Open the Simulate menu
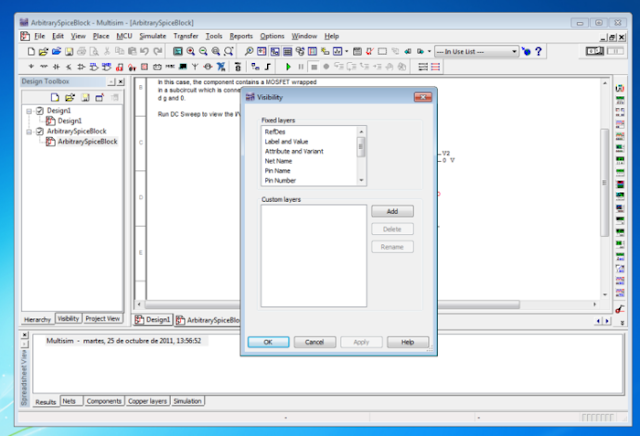This screenshot has width=640, height=436. tap(153, 36)
